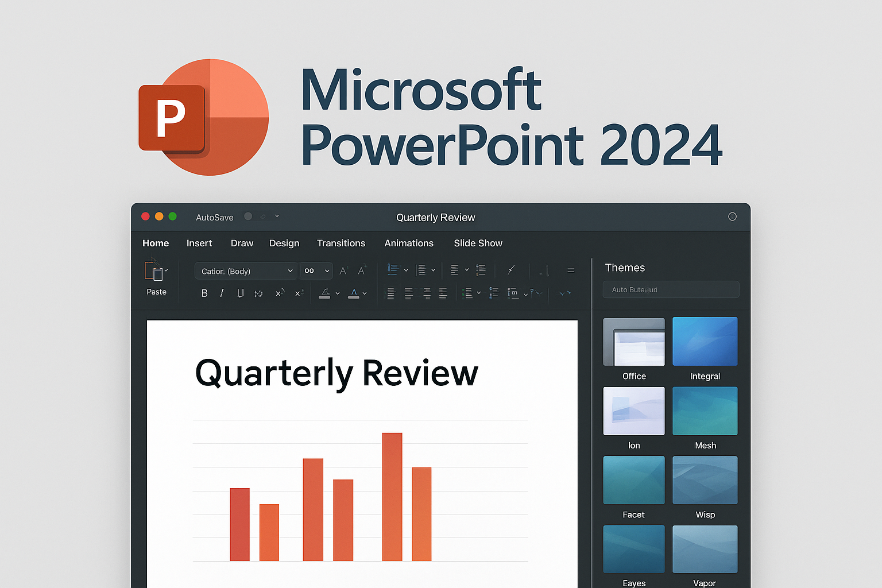Screen dimensions: 882x588
Task: Apply Bold formatting
Action: [x=204, y=293]
